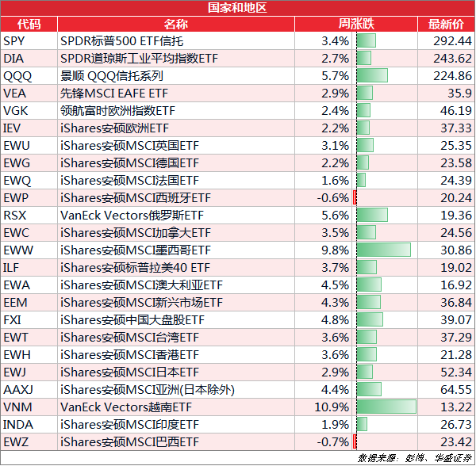This screenshot has height=466, width=476.
Task: Click the EWJ ticker cell
Action: 29,372
